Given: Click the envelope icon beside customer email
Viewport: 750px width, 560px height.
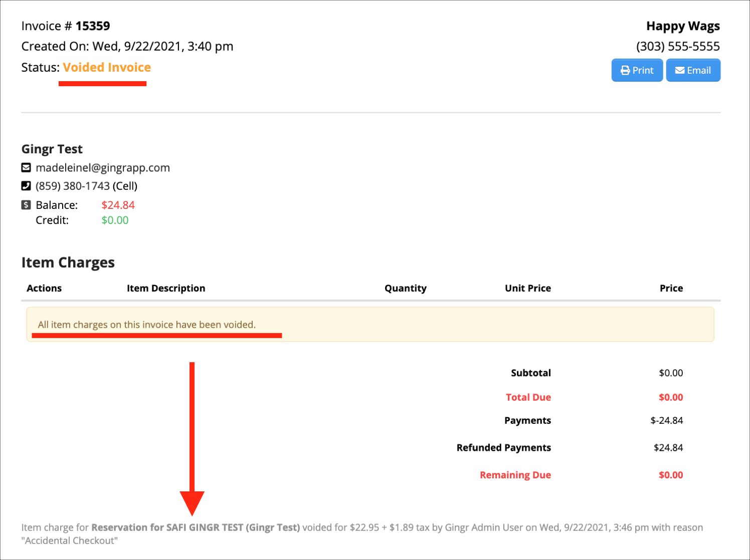Looking at the screenshot, I should point(26,168).
